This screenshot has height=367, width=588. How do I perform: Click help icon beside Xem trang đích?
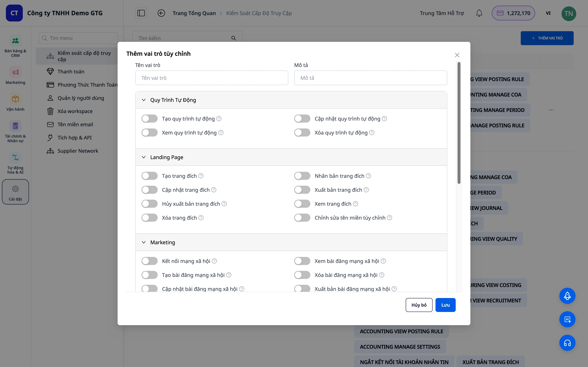(356, 204)
